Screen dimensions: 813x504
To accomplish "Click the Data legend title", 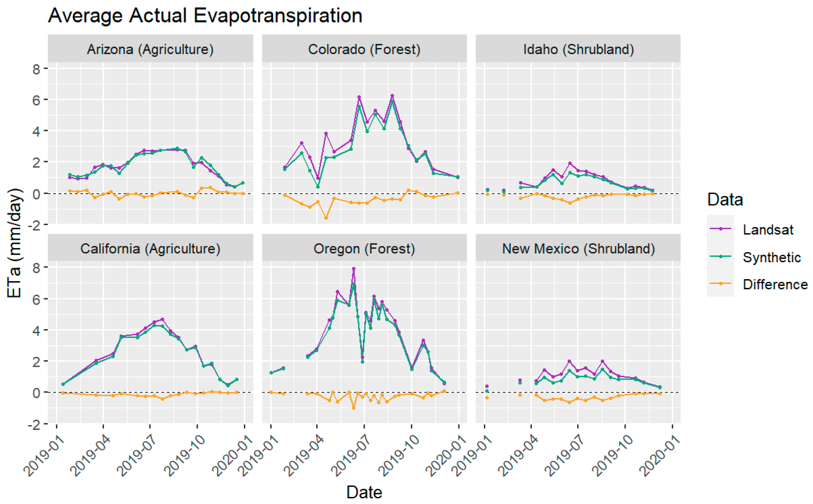I will [x=725, y=200].
